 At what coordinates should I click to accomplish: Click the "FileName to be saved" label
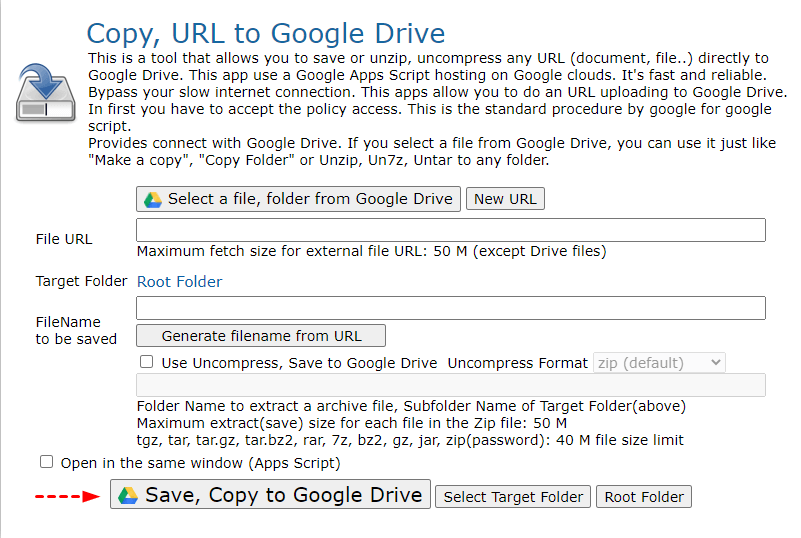click(76, 331)
